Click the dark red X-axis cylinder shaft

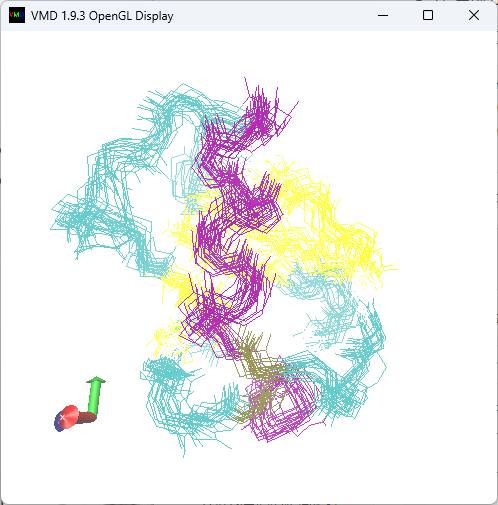coord(86,417)
